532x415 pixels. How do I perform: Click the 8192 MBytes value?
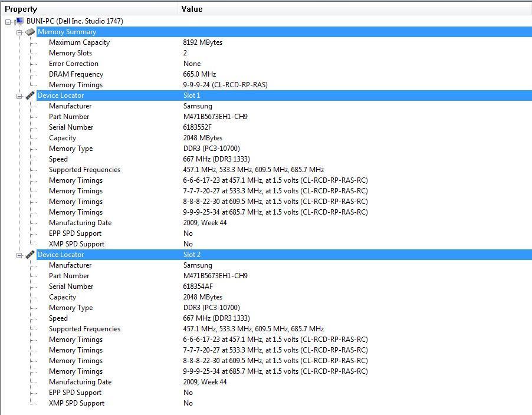point(202,42)
